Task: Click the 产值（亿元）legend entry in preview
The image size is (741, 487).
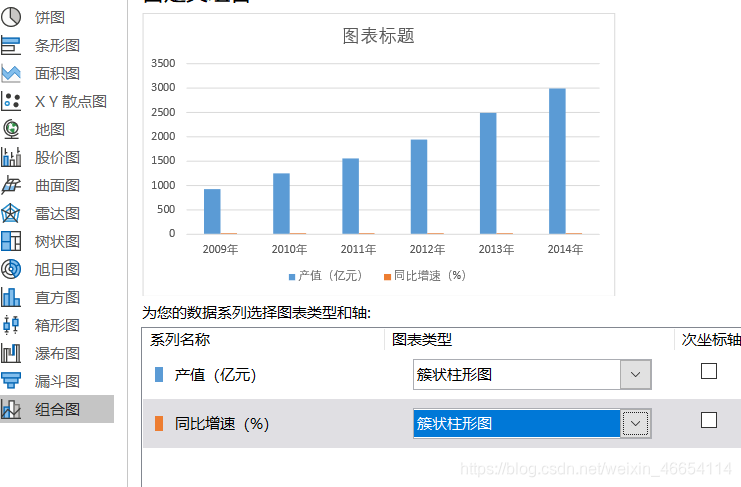Action: (326, 276)
